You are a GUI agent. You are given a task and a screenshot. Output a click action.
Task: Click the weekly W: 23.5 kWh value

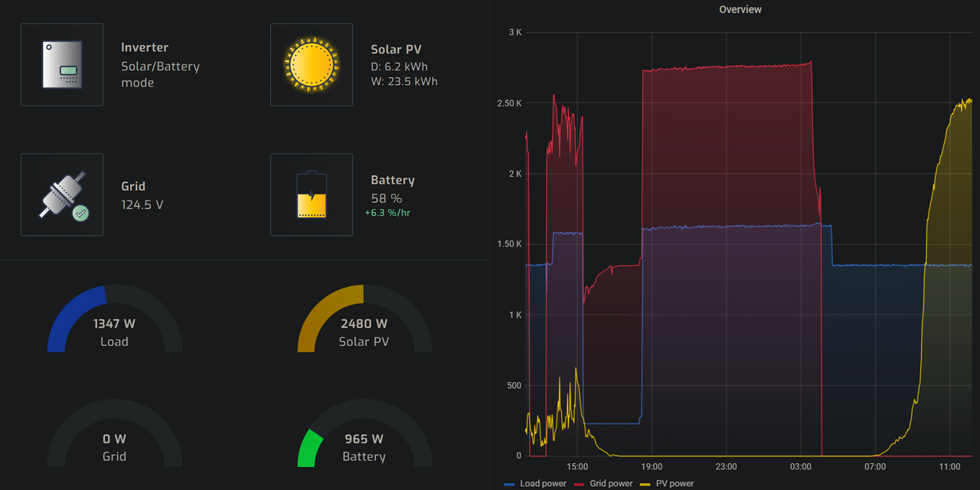coord(404,81)
